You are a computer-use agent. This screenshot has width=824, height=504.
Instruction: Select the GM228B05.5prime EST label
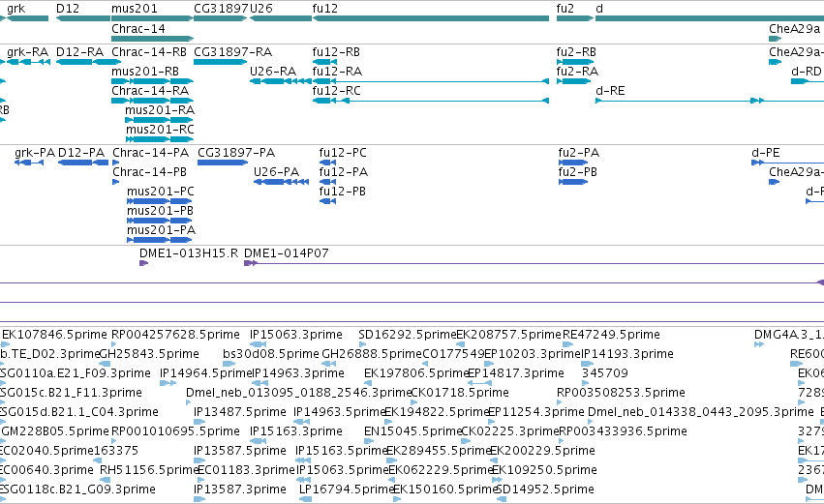coord(55,432)
